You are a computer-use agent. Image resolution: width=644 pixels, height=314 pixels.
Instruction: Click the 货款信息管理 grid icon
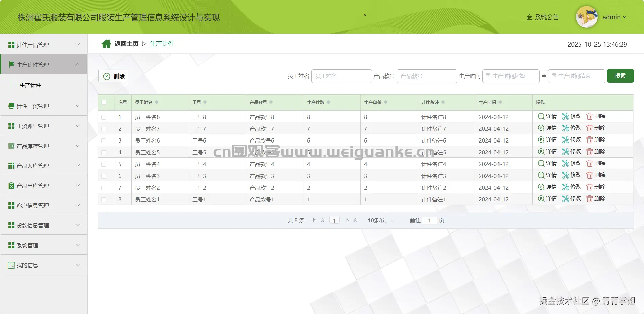pos(11,225)
